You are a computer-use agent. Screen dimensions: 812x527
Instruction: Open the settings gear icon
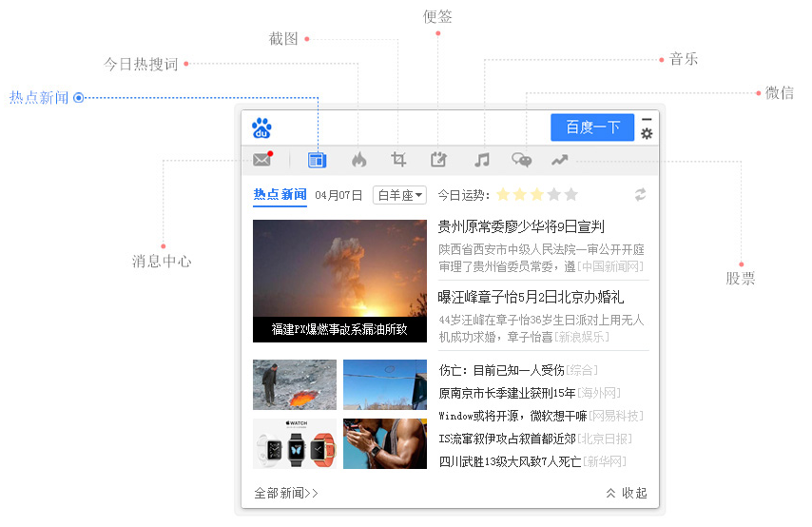pyautogui.click(x=647, y=134)
